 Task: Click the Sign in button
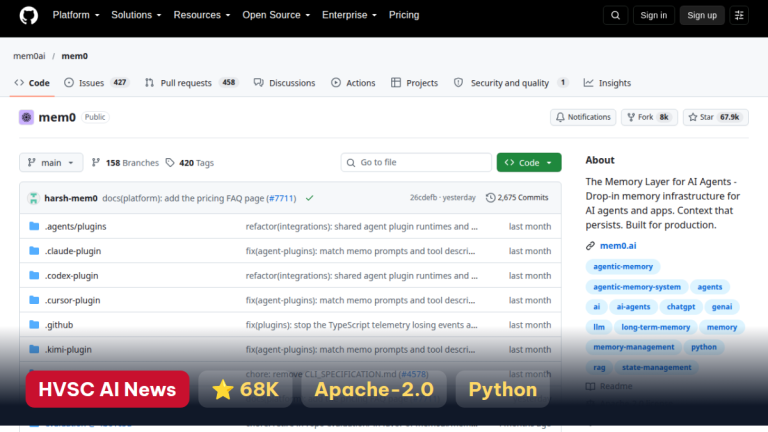click(653, 15)
